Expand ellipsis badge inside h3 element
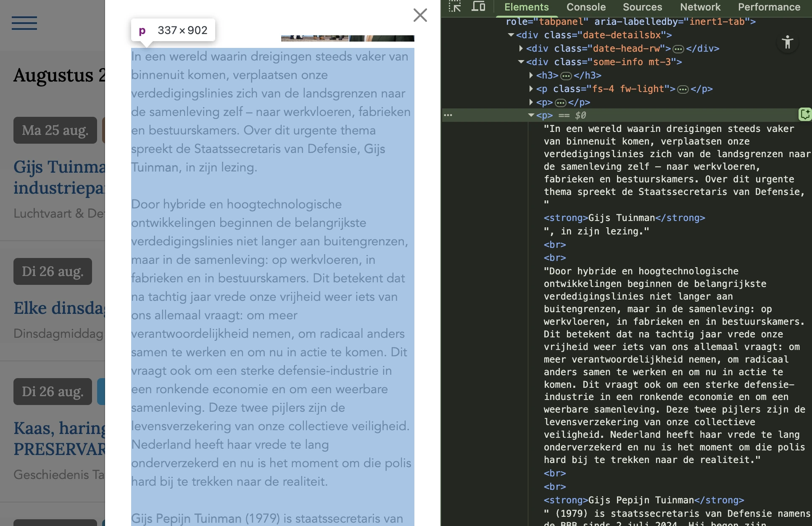 click(566, 76)
